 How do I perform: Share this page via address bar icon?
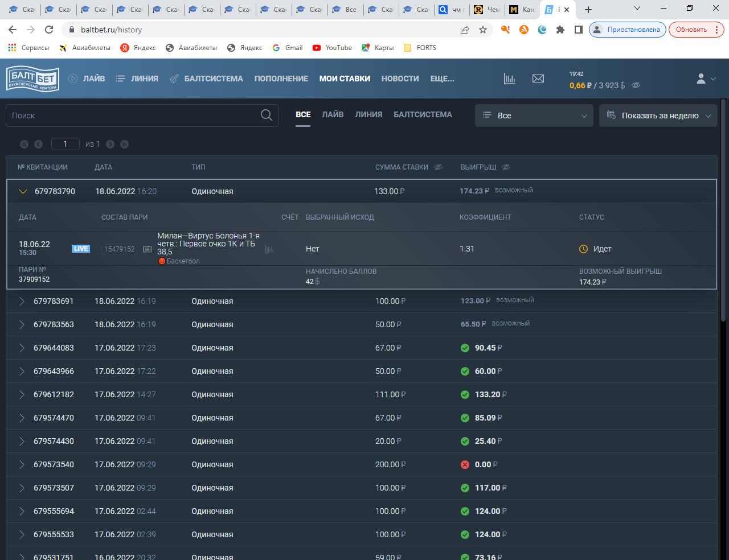click(465, 30)
